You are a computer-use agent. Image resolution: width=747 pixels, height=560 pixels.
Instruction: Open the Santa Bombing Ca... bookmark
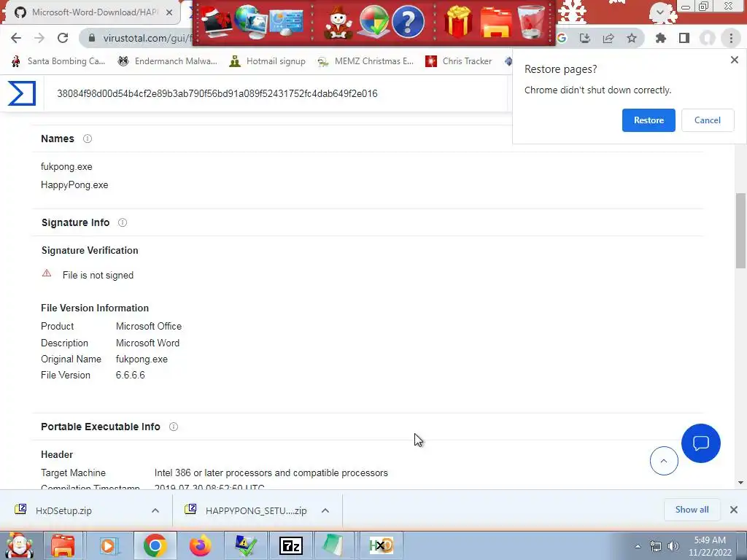click(x=58, y=61)
